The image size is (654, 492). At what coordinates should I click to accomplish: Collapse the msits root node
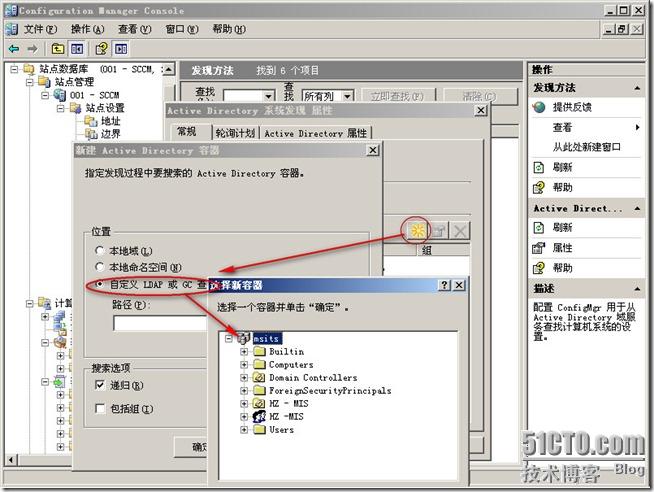click(229, 338)
